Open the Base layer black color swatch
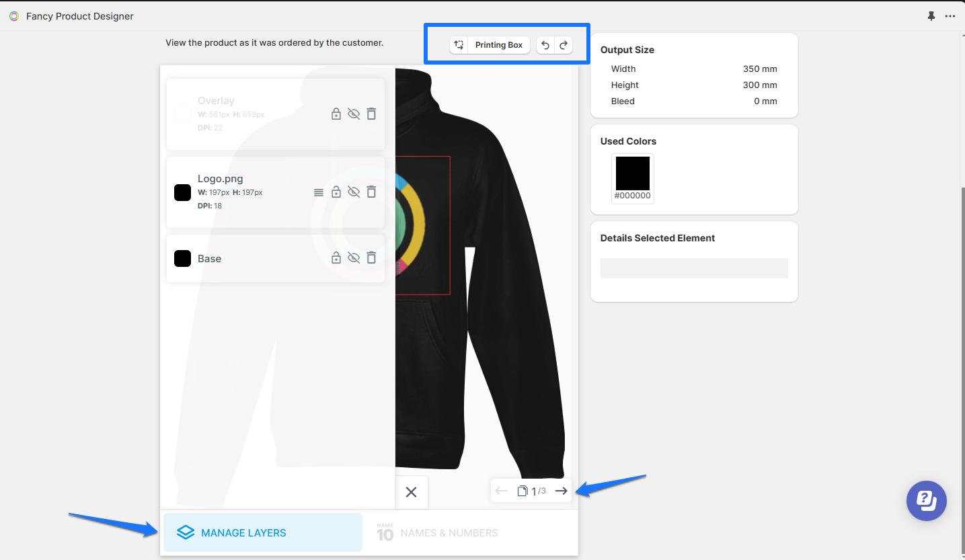The width and height of the screenshot is (965, 560). [x=182, y=258]
